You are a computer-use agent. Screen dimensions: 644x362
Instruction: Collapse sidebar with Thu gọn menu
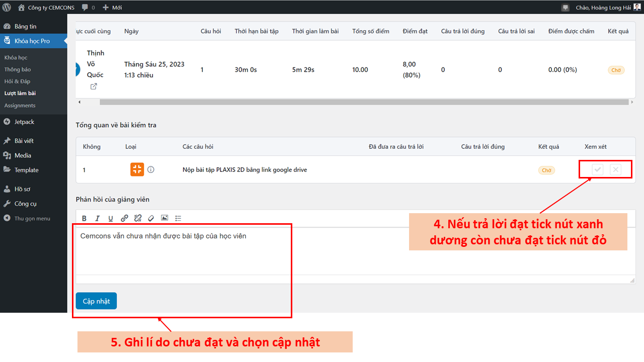[x=32, y=218]
